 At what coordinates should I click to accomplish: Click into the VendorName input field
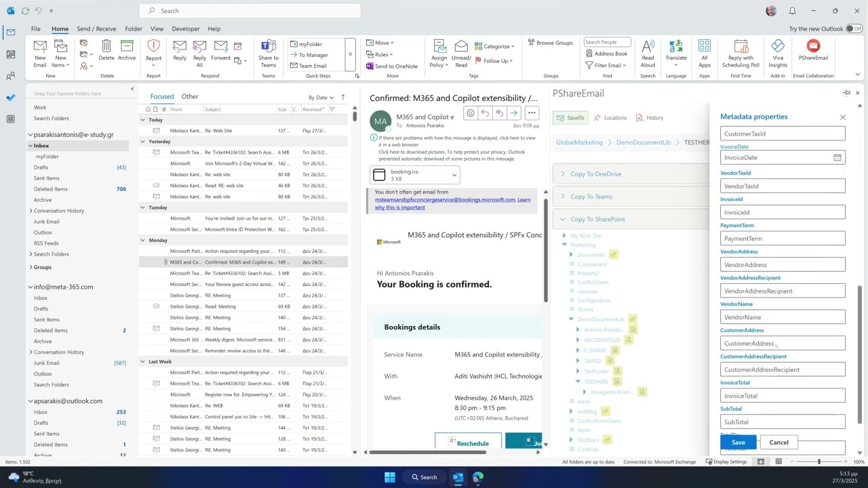[783, 317]
